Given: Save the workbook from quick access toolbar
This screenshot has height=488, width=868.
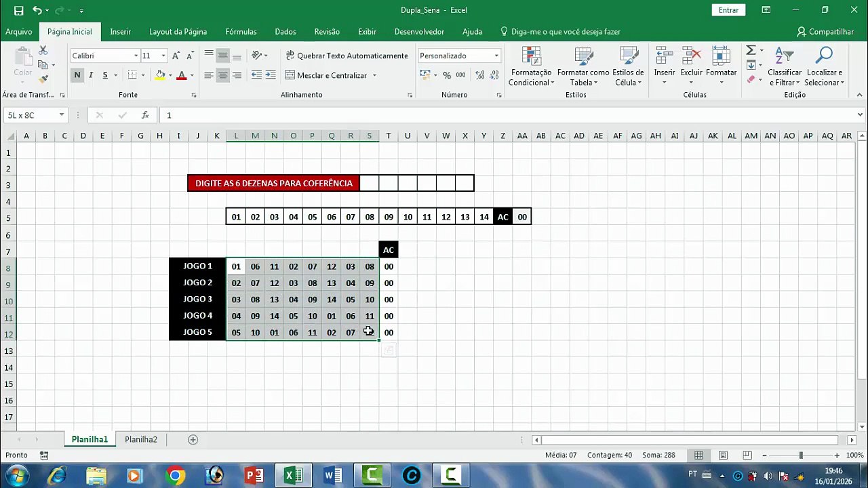Looking at the screenshot, I should [18, 10].
